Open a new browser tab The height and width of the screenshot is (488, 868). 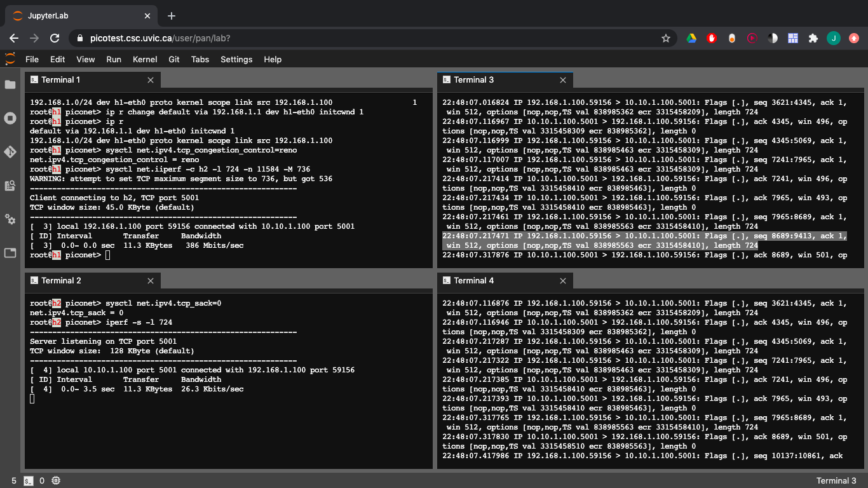click(172, 16)
